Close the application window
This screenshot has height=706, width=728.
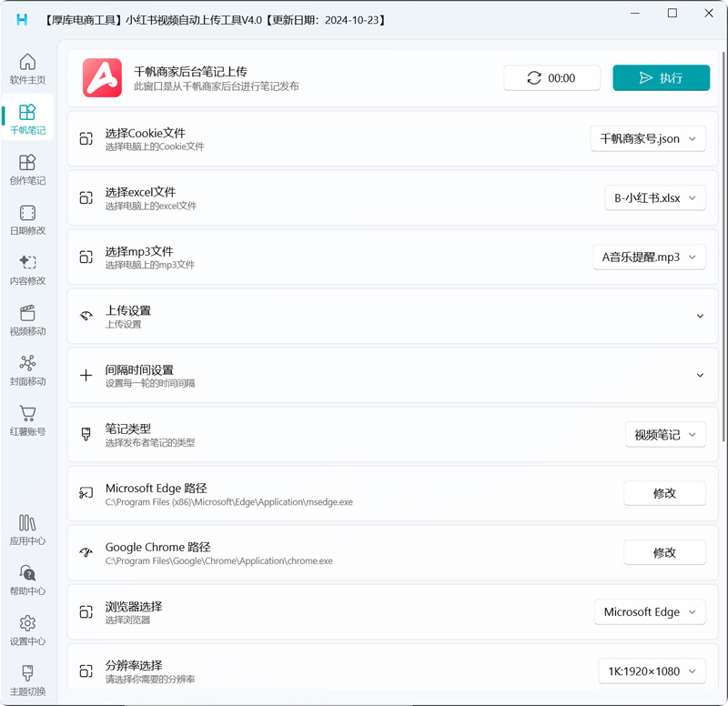point(709,13)
